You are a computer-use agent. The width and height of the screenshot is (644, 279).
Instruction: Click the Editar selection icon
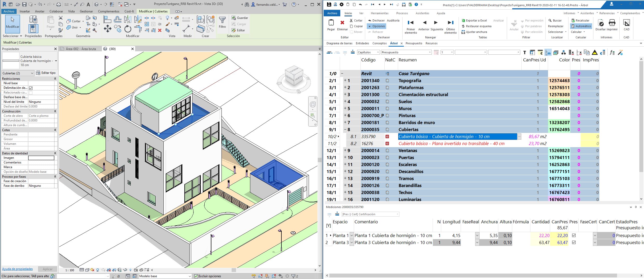point(238,30)
